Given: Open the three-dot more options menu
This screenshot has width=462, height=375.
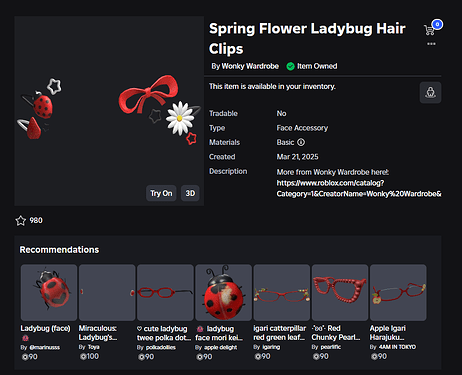Looking at the screenshot, I should pyautogui.click(x=431, y=44).
